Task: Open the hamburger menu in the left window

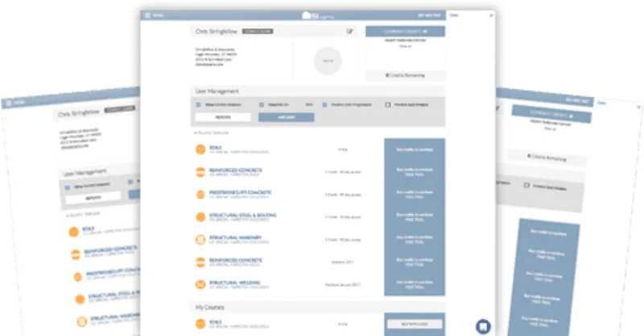Action: tap(9, 104)
